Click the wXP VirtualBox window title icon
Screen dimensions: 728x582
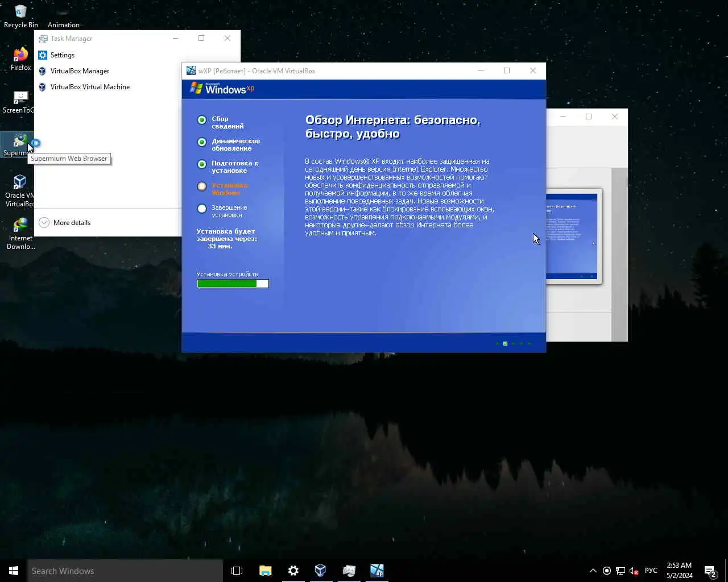pyautogui.click(x=191, y=71)
